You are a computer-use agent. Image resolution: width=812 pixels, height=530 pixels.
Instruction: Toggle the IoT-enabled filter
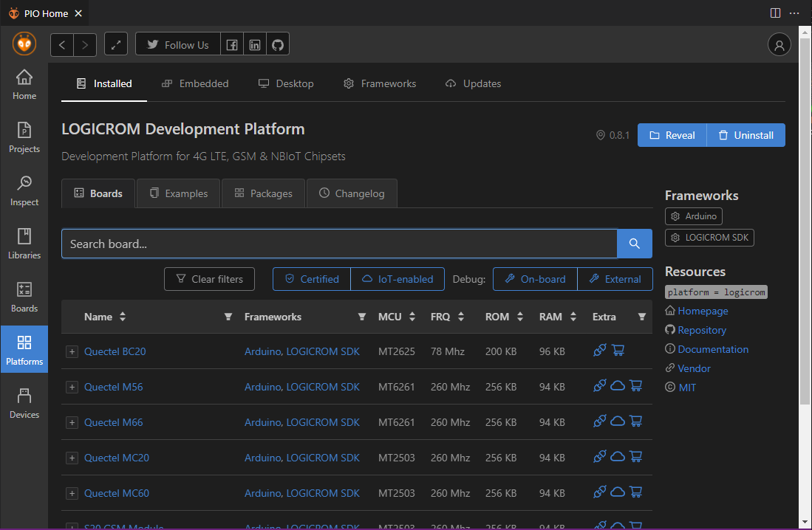pyautogui.click(x=398, y=279)
